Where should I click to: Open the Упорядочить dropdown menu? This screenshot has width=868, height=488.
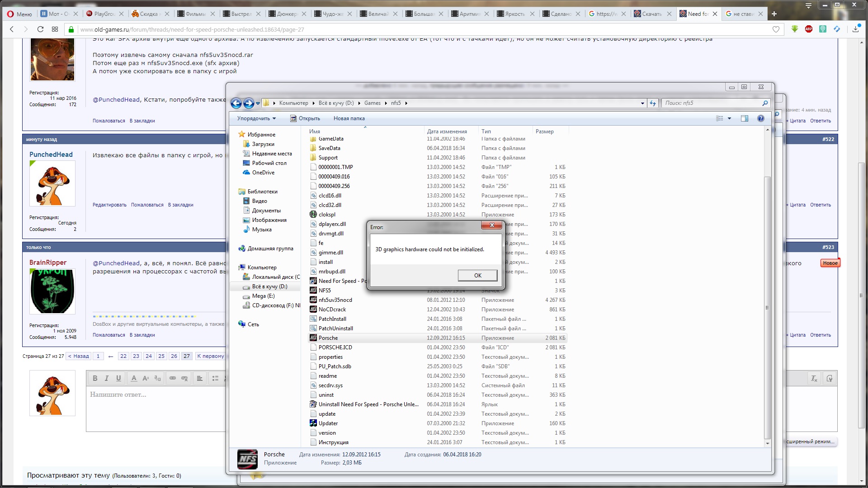point(256,118)
